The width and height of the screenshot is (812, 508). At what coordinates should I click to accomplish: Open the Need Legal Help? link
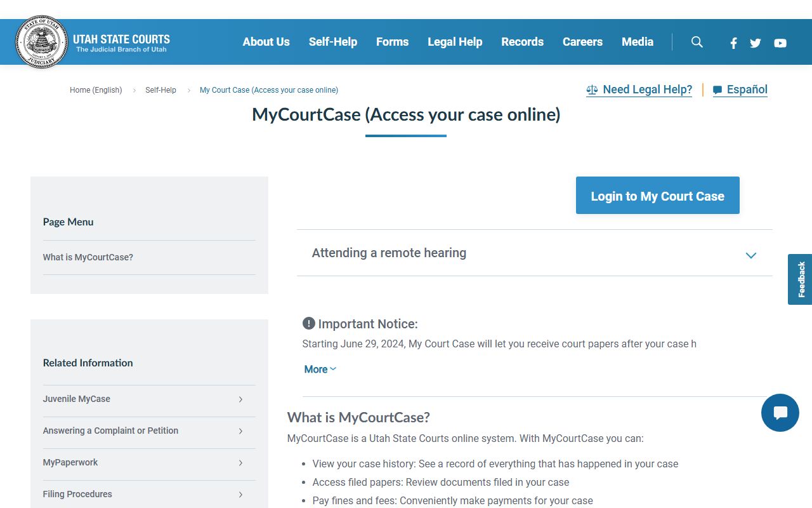639,90
